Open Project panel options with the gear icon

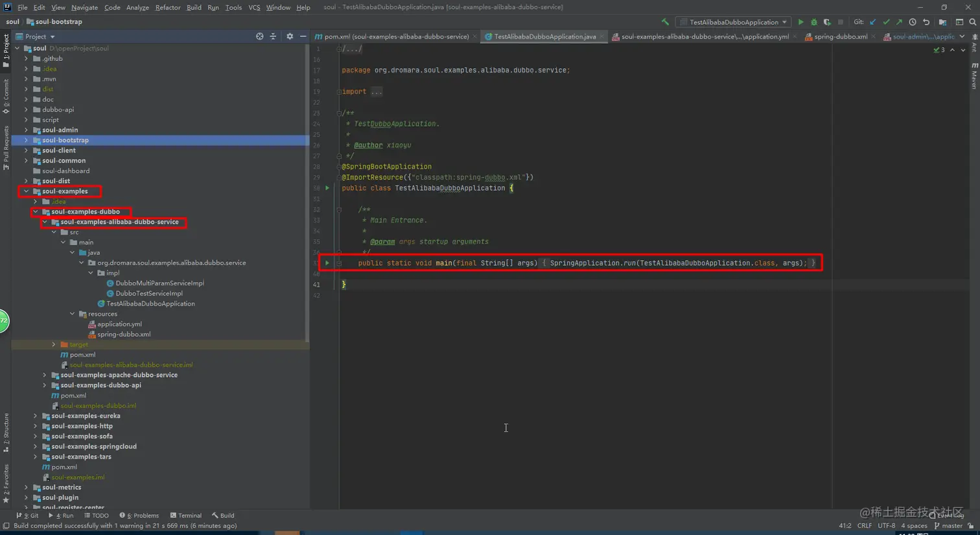click(290, 36)
